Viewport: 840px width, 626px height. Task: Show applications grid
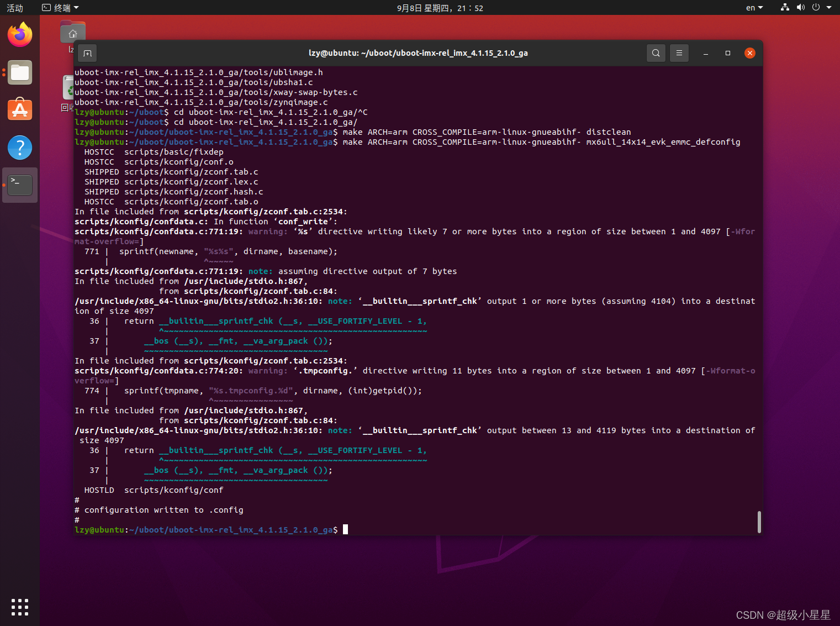[20, 607]
